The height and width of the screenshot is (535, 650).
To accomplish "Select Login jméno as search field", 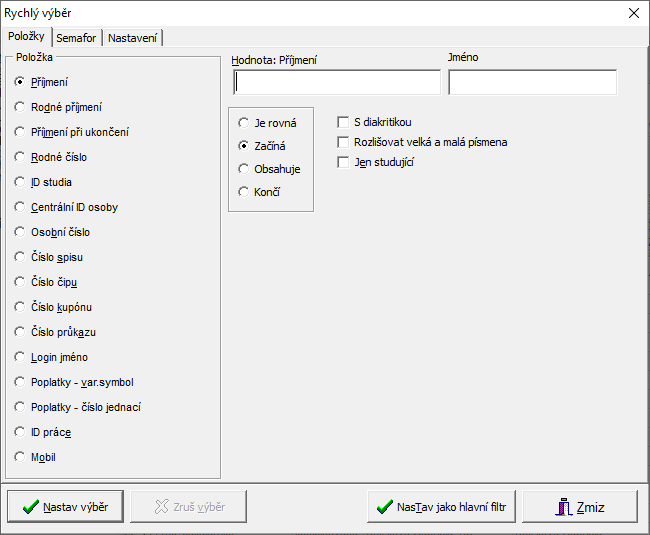I will pyautogui.click(x=20, y=357).
